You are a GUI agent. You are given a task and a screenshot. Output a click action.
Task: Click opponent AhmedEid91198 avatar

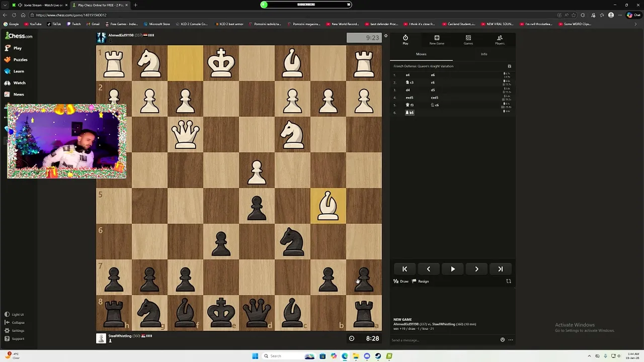click(x=101, y=38)
